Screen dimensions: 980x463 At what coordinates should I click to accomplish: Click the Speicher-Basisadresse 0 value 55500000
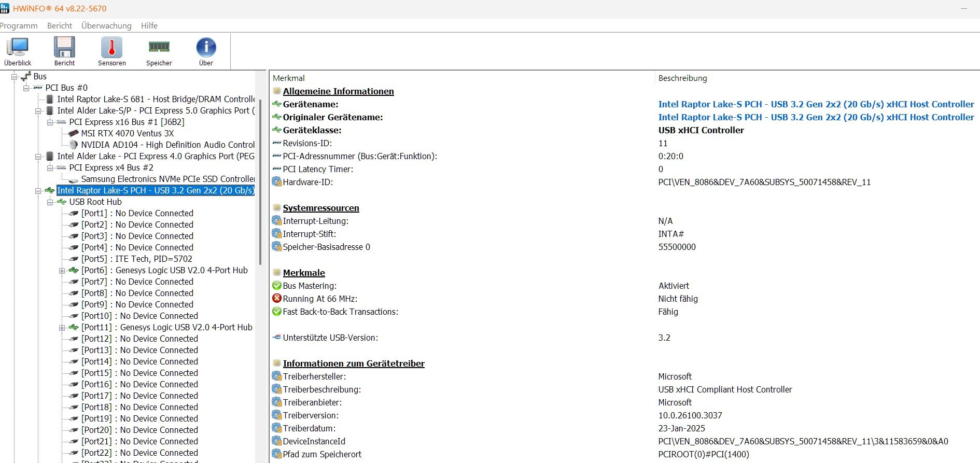[x=677, y=247]
